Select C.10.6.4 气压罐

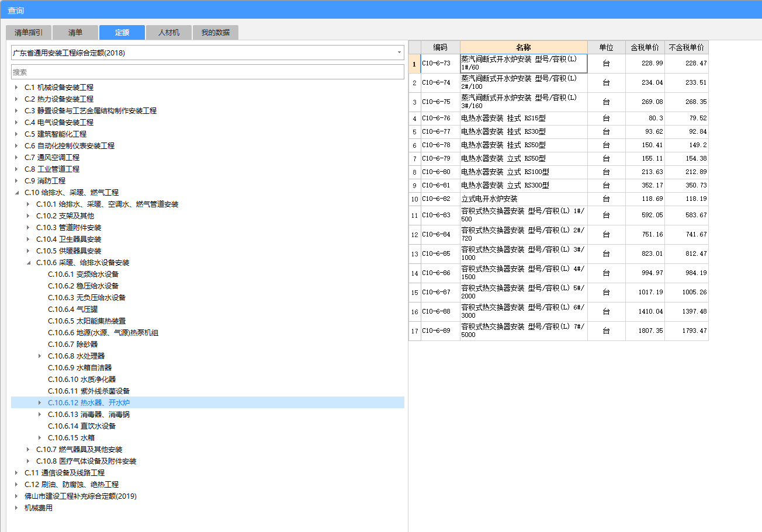point(72,310)
